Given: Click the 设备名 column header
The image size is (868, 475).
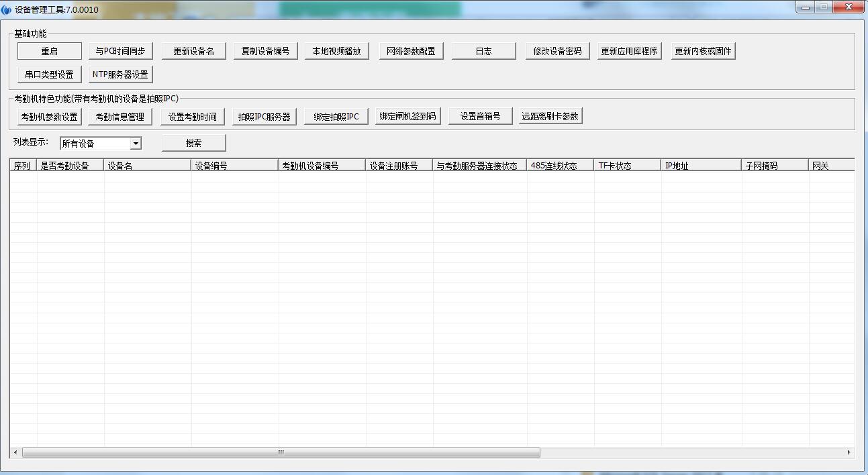Looking at the screenshot, I should coord(147,166).
